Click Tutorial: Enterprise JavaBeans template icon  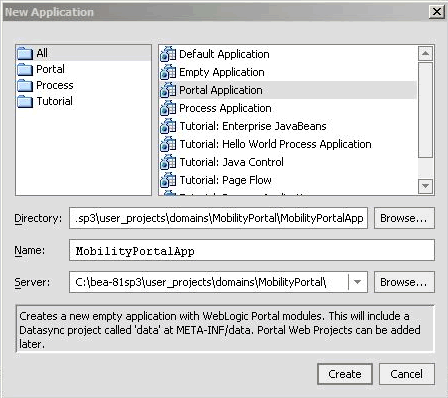pyautogui.click(x=168, y=126)
